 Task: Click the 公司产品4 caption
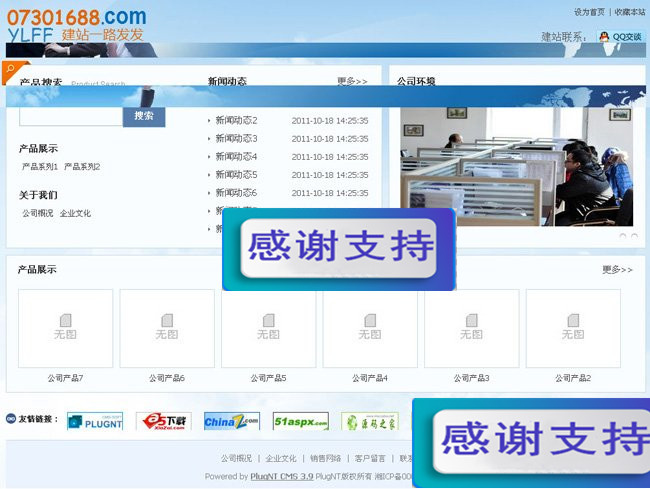click(x=370, y=378)
